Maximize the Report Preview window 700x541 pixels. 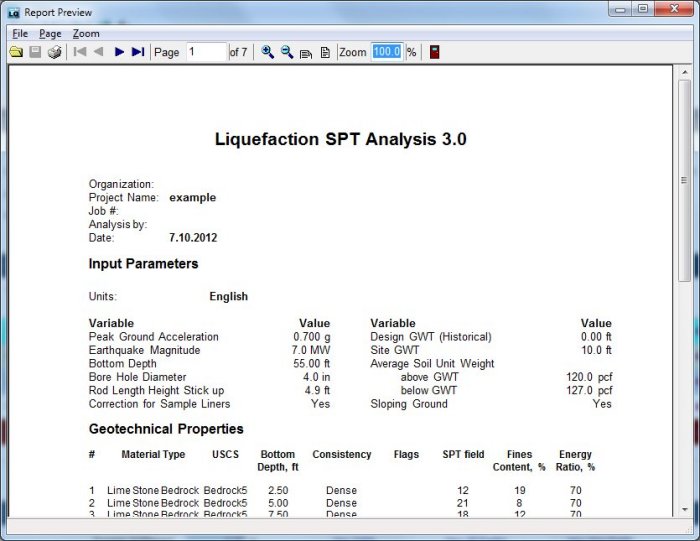[x=642, y=9]
